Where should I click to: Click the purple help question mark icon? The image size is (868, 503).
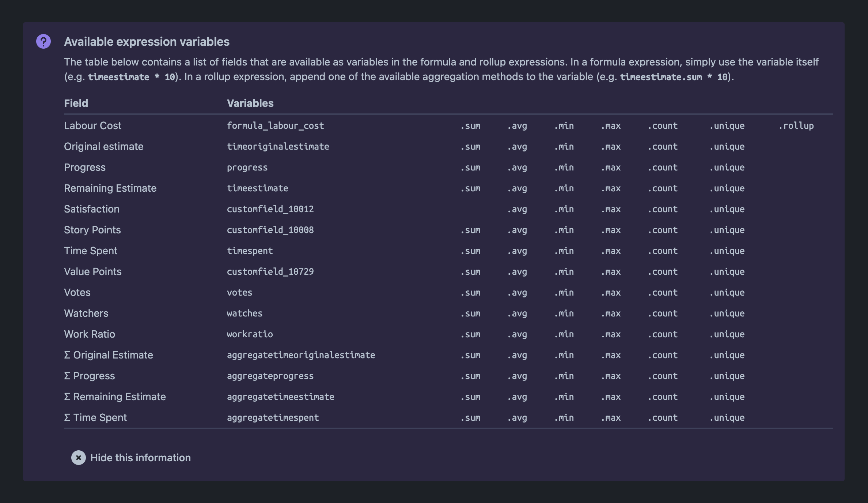(x=43, y=42)
